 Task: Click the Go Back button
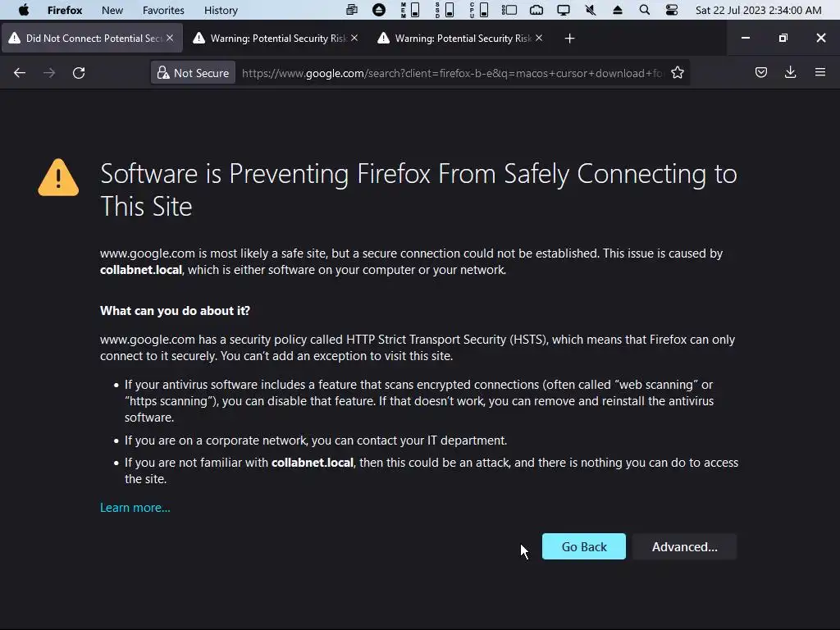[584, 546]
